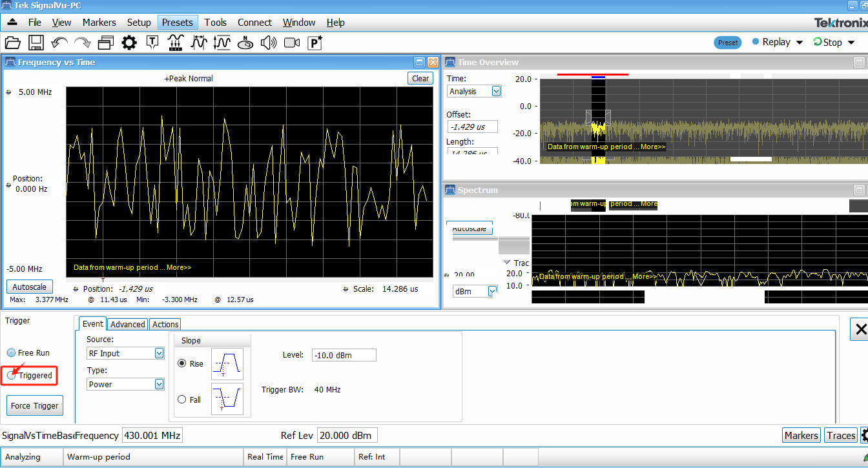Expand the Replay dropdown arrow
Screen dimensions: 868x468
pyautogui.click(x=800, y=43)
